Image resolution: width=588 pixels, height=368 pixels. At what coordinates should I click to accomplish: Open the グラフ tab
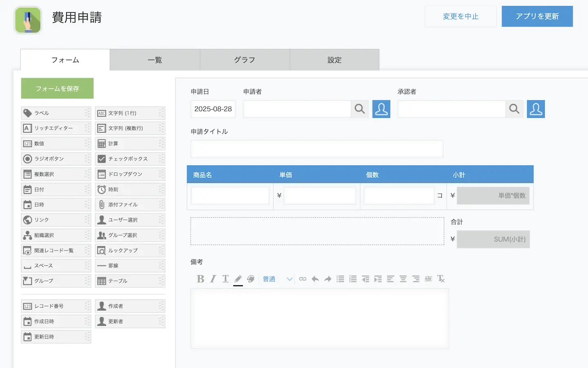pyautogui.click(x=245, y=60)
